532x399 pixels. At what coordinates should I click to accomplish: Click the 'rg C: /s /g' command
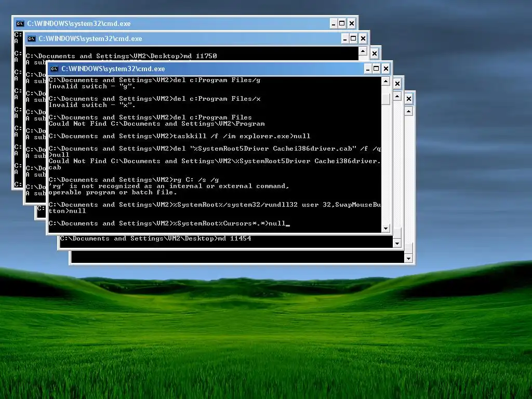click(134, 180)
